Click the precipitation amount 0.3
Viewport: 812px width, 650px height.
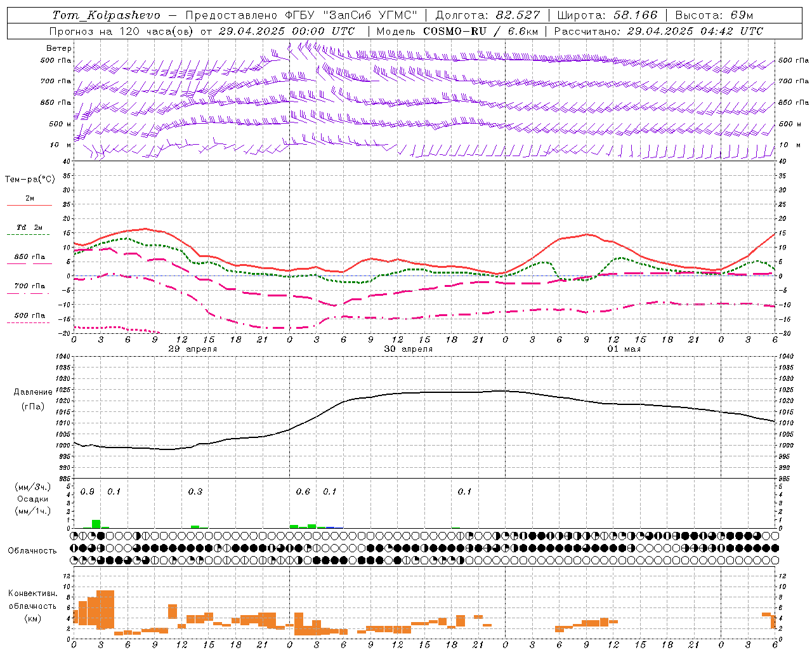195,492
